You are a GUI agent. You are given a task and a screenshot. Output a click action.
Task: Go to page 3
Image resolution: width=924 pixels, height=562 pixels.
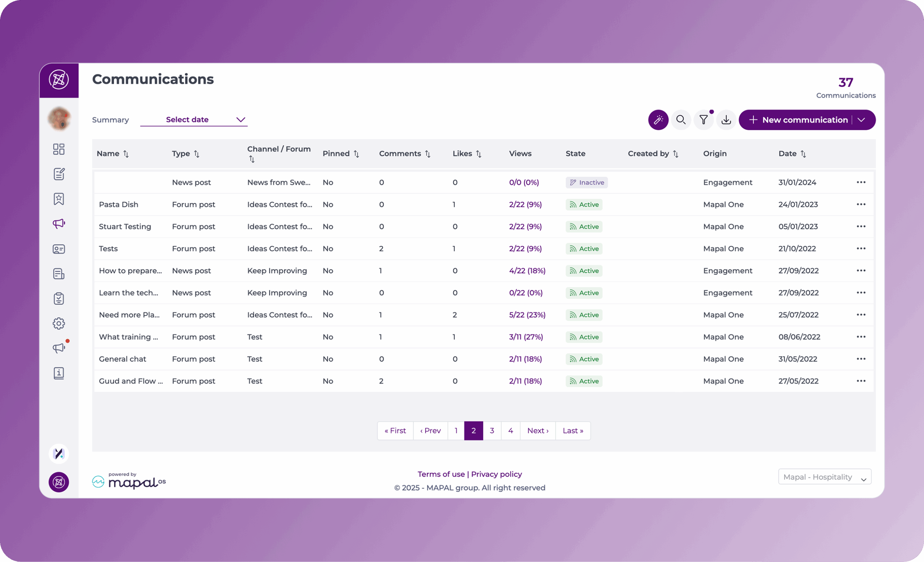pyautogui.click(x=492, y=430)
